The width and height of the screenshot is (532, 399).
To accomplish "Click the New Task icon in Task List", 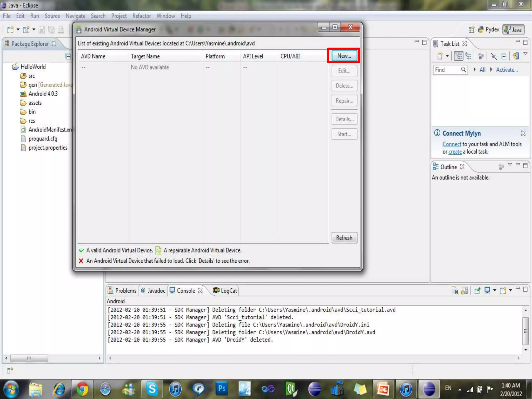I will 440,56.
